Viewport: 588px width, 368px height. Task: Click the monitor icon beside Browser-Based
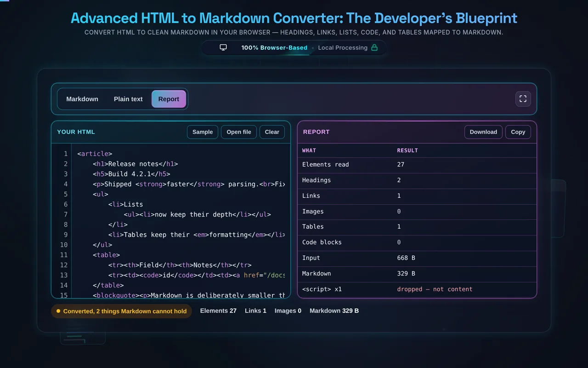(223, 47)
